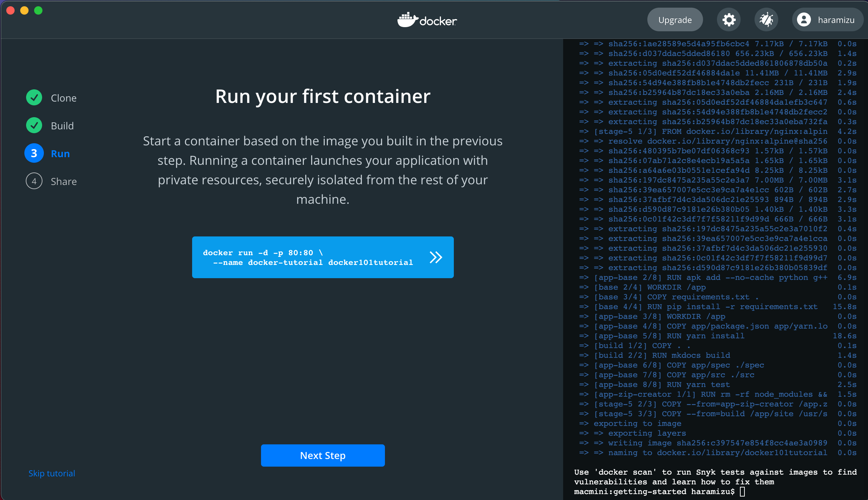Open the Settings gear icon
This screenshot has height=500, width=868.
coord(729,20)
